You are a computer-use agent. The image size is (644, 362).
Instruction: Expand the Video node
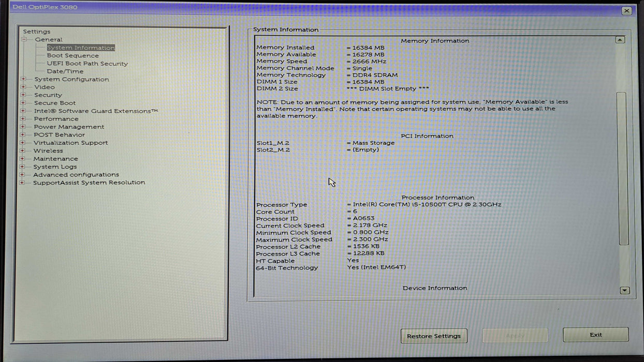(23, 87)
